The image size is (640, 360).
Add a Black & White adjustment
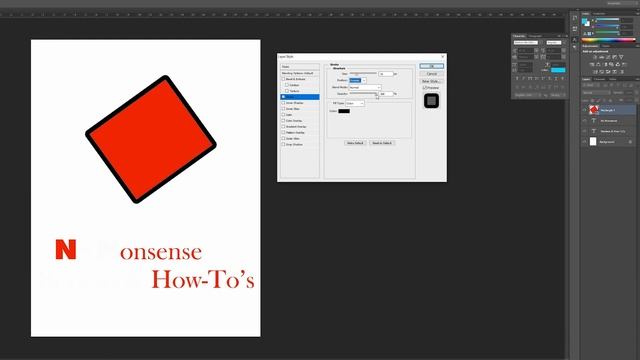[x=606, y=64]
